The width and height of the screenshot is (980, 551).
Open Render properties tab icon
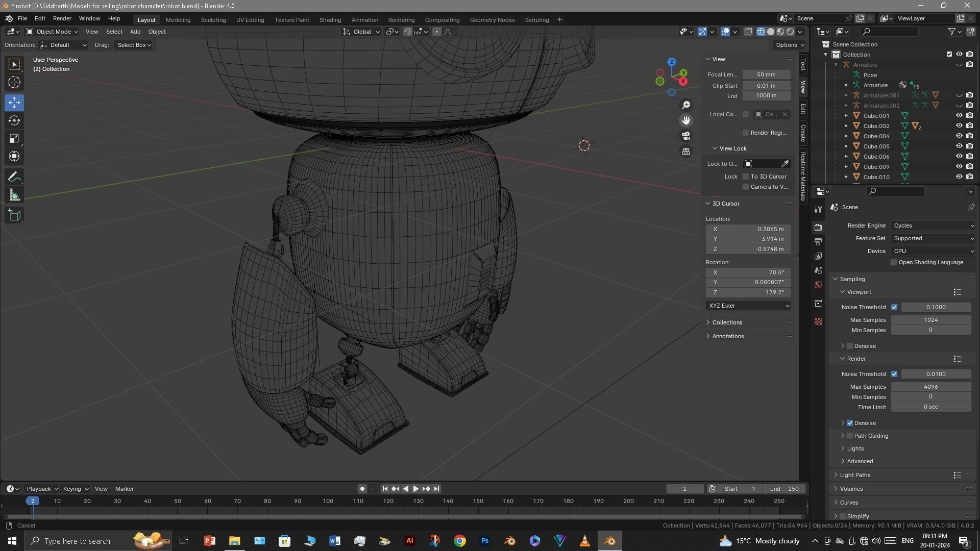pos(818,228)
